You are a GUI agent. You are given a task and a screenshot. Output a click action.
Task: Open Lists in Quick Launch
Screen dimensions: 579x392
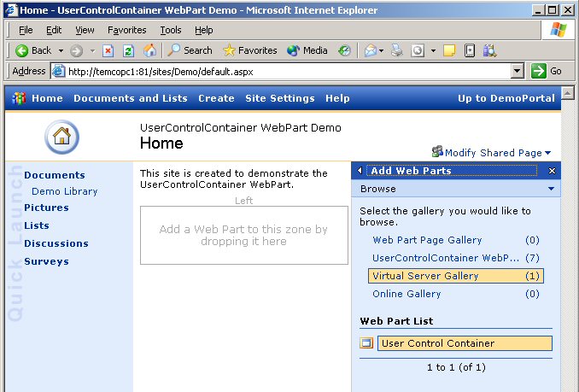36,225
